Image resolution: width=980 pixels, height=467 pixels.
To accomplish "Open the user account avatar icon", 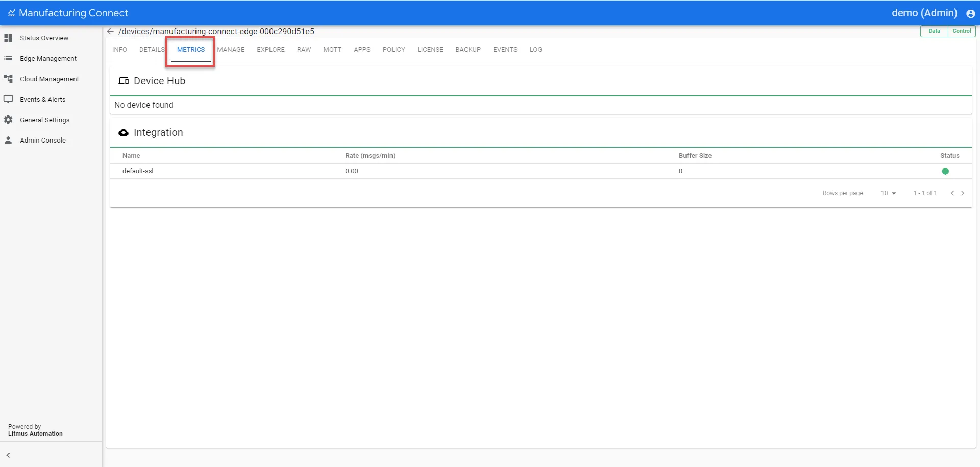I will tap(970, 14).
